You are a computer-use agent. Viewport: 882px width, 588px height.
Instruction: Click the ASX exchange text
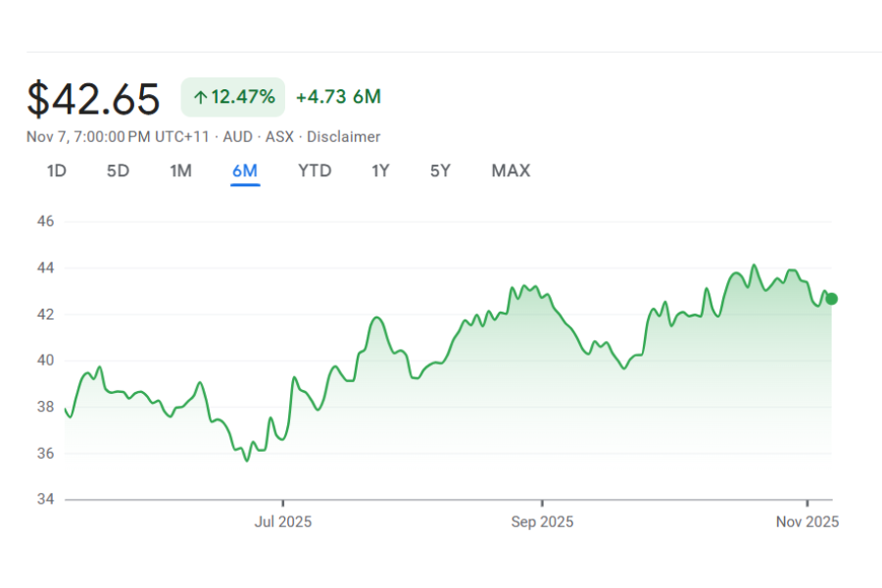279,137
